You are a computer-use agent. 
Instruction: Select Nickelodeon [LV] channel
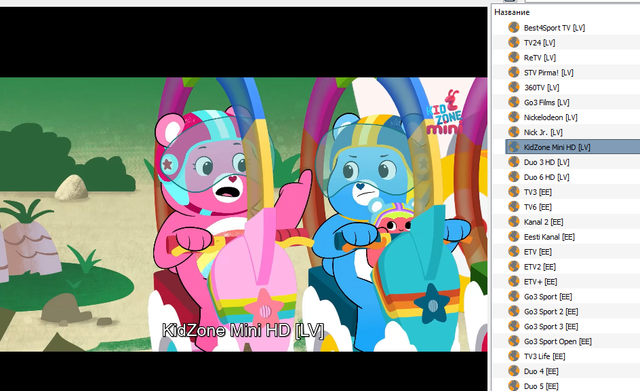click(x=550, y=118)
